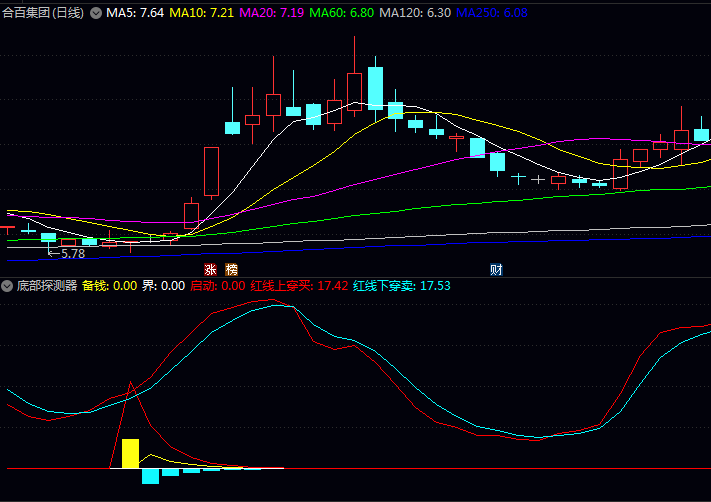The height and width of the screenshot is (502, 711).
Task: Click the red 启动 indicator label
Action: click(x=217, y=285)
